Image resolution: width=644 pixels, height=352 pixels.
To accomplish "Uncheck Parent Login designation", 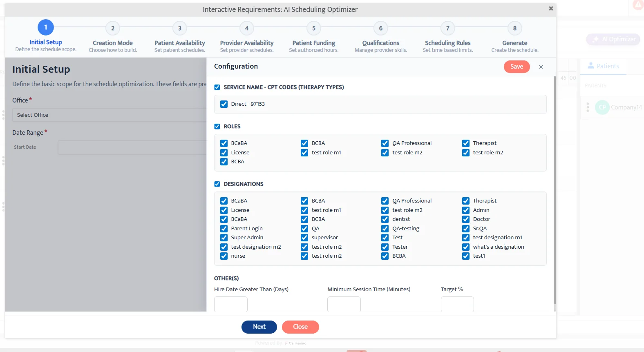I will (224, 229).
